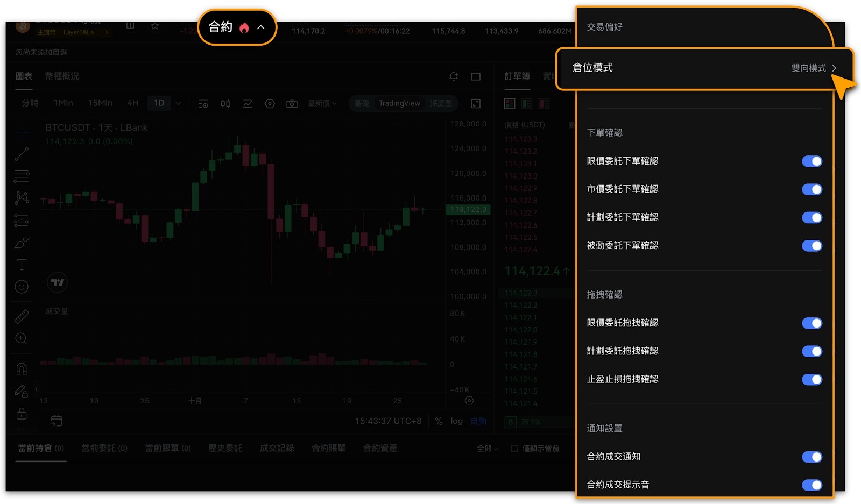Image resolution: width=861 pixels, height=504 pixels.
Task: Switch to the 幣種概況 tab
Action: pyautogui.click(x=62, y=76)
